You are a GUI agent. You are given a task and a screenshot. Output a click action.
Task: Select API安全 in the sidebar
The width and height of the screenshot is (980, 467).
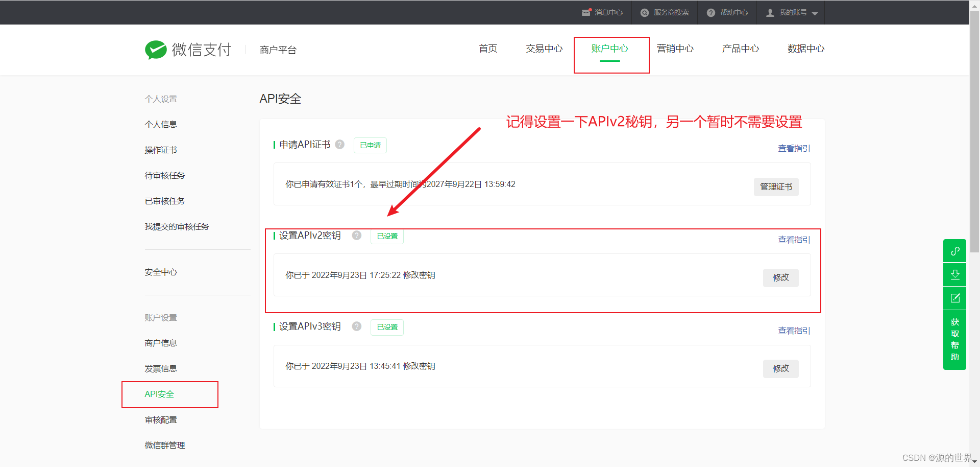(159, 394)
